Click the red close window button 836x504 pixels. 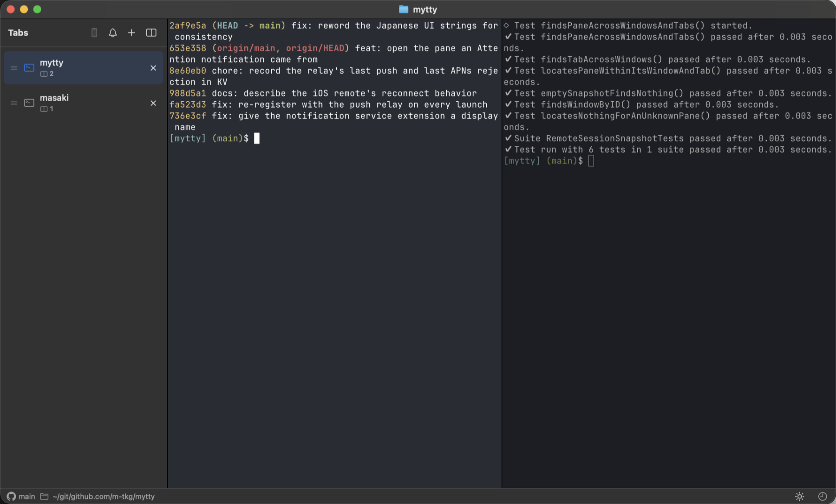click(11, 9)
